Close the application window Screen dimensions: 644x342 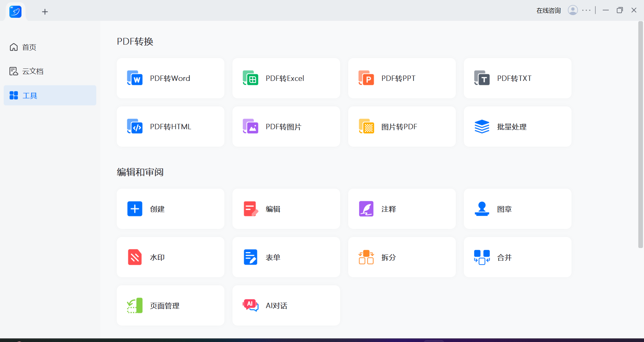point(634,10)
